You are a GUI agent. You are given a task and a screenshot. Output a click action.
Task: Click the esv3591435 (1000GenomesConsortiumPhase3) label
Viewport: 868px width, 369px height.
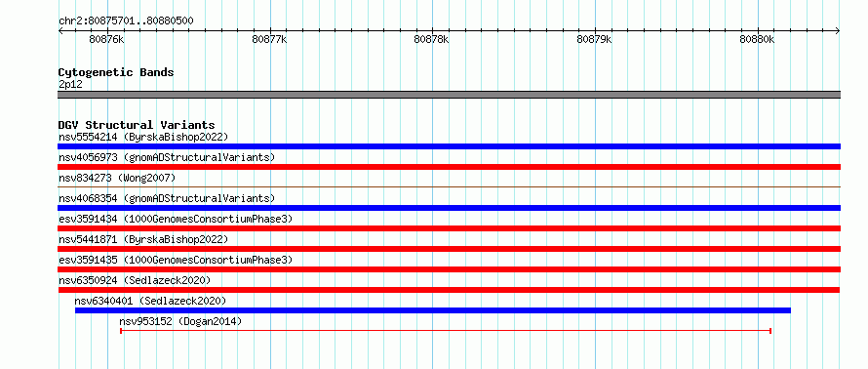click(176, 260)
